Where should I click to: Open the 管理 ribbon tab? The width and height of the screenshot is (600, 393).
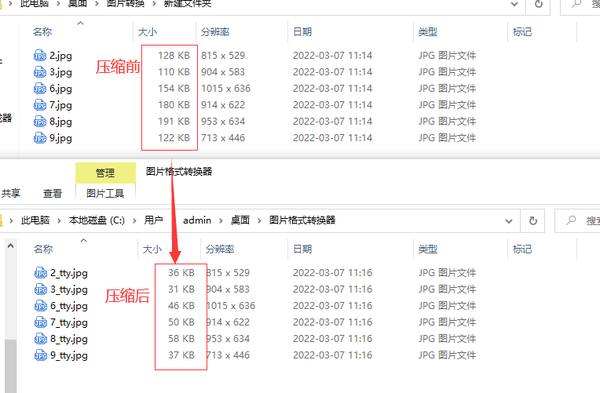coord(105,173)
